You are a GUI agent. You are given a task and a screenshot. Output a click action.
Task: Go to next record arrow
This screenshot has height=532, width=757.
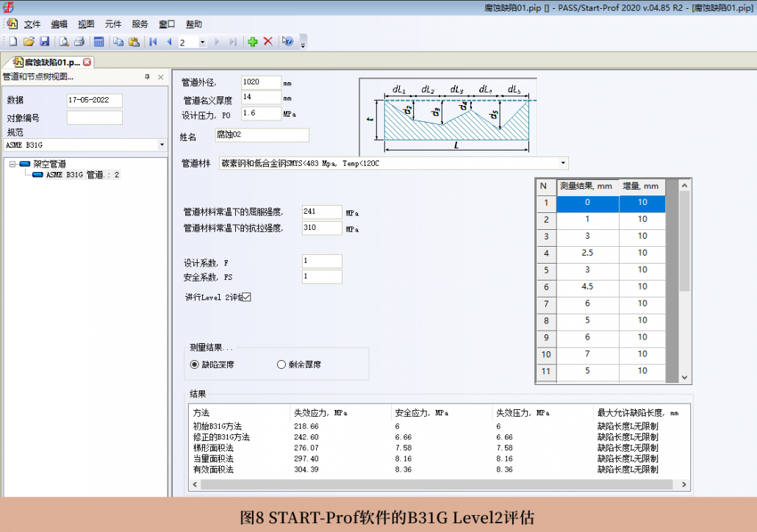[x=217, y=42]
